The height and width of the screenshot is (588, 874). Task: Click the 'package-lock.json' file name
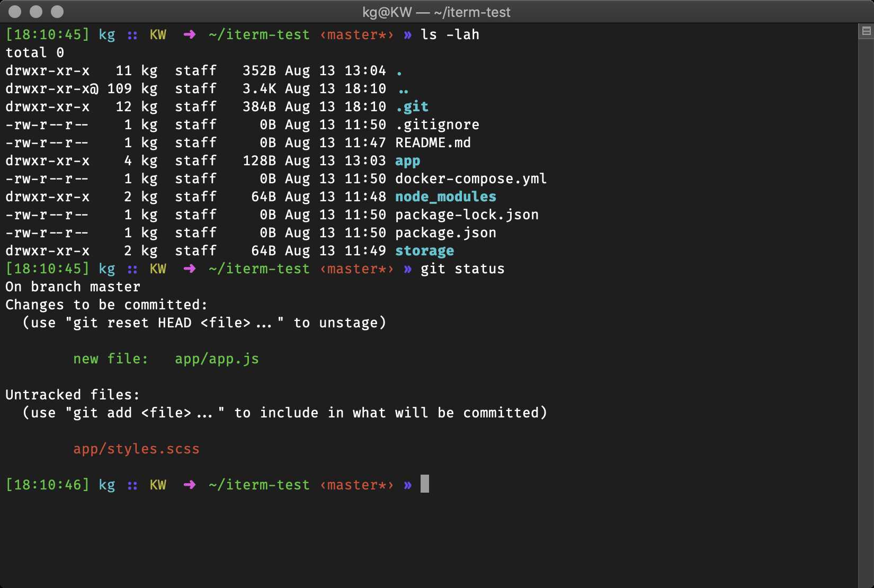(467, 215)
